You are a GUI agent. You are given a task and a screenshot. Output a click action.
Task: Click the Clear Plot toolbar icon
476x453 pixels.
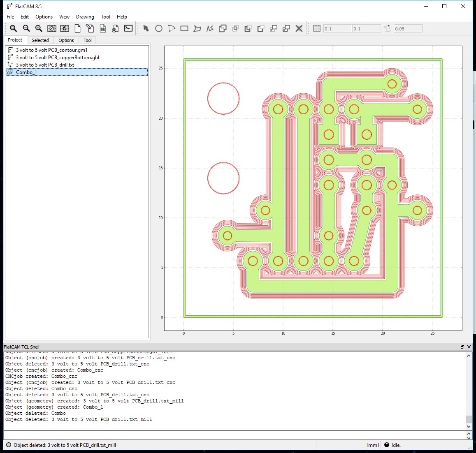point(51,28)
